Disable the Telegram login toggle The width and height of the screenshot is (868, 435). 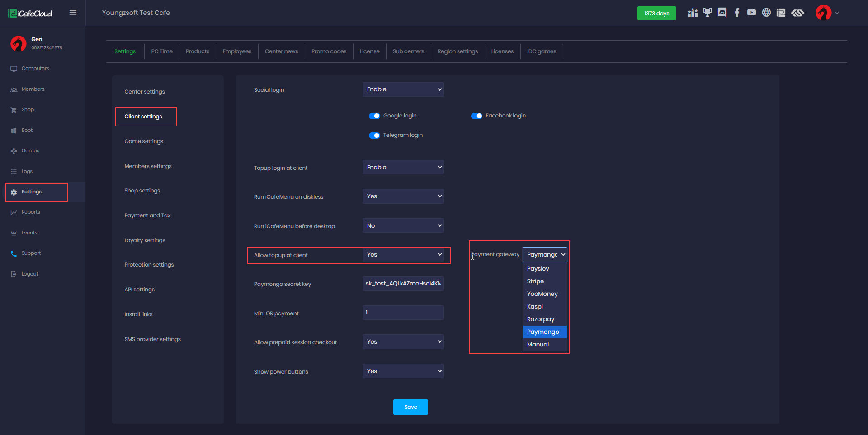(x=375, y=135)
